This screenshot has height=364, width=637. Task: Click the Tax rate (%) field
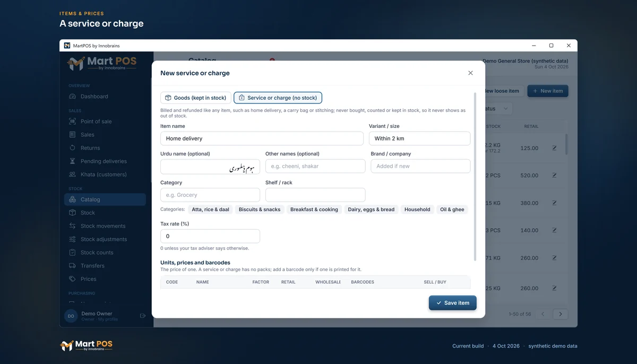click(x=210, y=236)
